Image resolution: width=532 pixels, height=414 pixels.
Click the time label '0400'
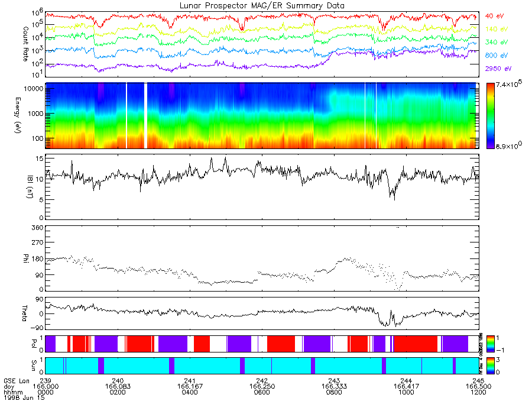(190, 392)
